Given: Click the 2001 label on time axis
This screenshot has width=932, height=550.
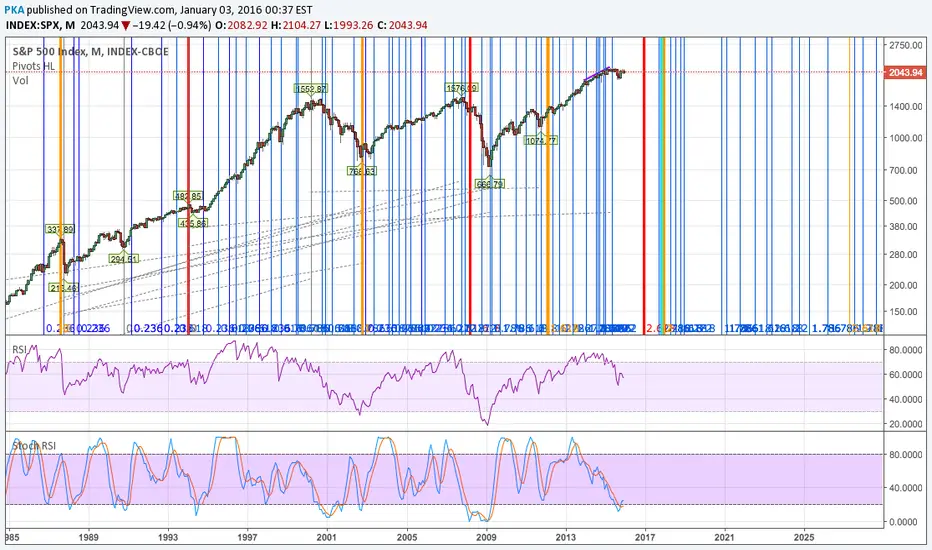Looking at the screenshot, I should click(327, 538).
